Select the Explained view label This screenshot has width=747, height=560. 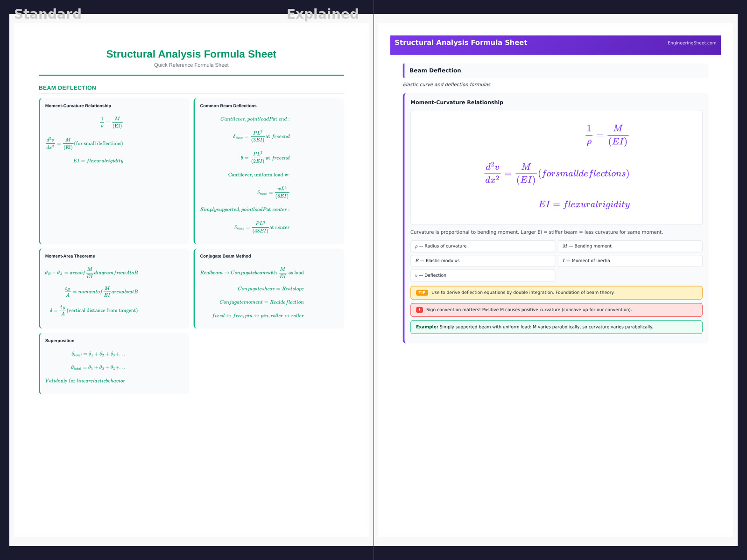(323, 14)
